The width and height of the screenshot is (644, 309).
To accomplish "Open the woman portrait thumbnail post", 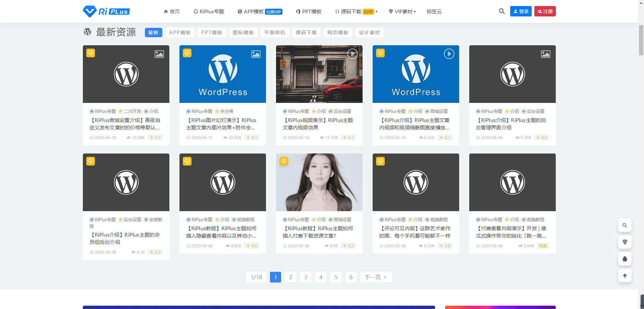I will click(x=319, y=182).
